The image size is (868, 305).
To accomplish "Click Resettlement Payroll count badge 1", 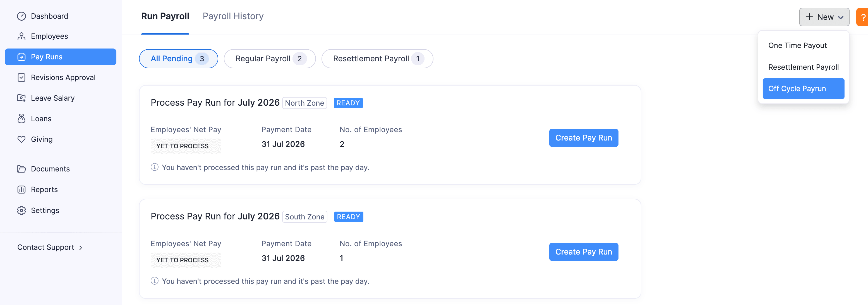I will point(418,59).
